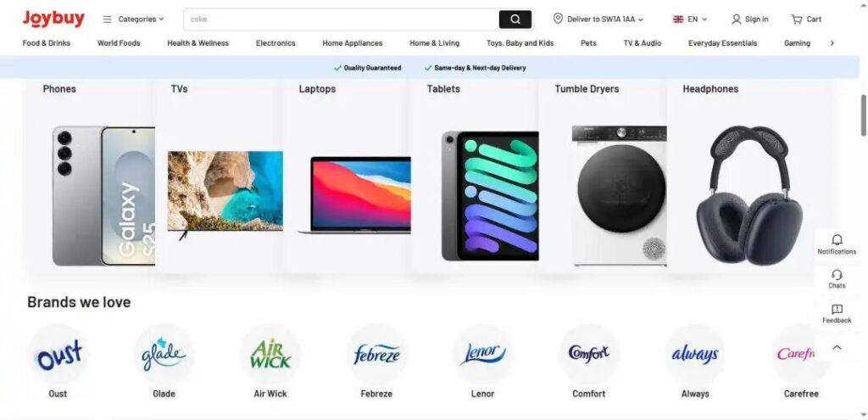
Task: Click the Feedback icon
Action: click(837, 309)
